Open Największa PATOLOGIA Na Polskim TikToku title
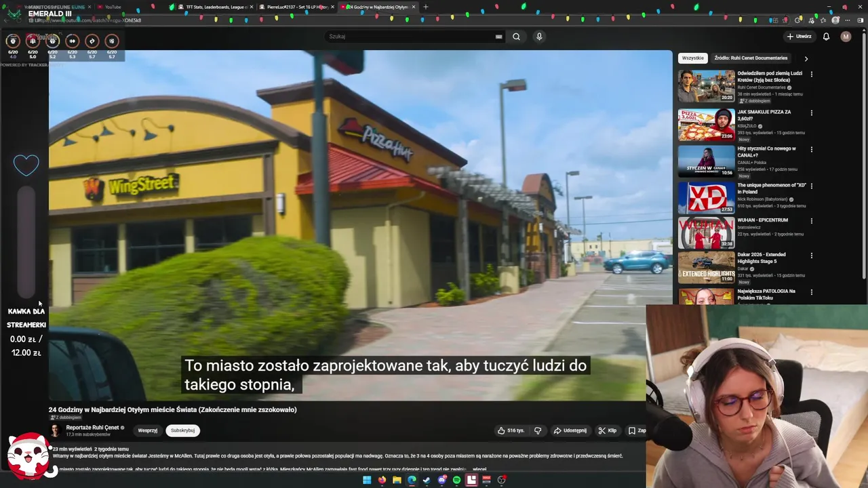Viewport: 868px width, 488px height. click(766, 295)
